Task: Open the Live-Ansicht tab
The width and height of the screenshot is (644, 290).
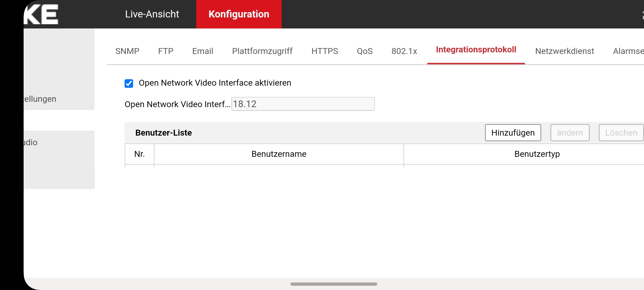Action: [x=152, y=14]
